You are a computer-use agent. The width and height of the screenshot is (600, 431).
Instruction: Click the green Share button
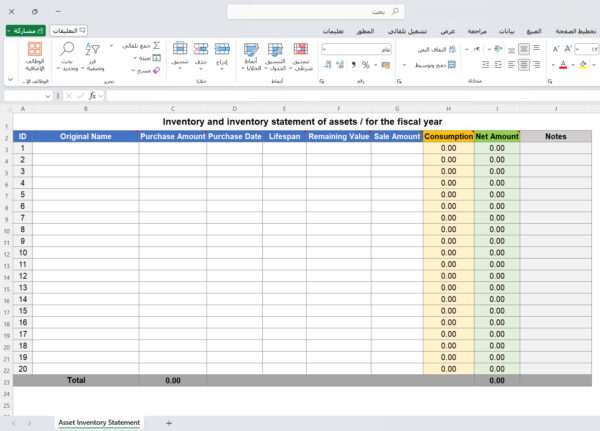tap(23, 31)
